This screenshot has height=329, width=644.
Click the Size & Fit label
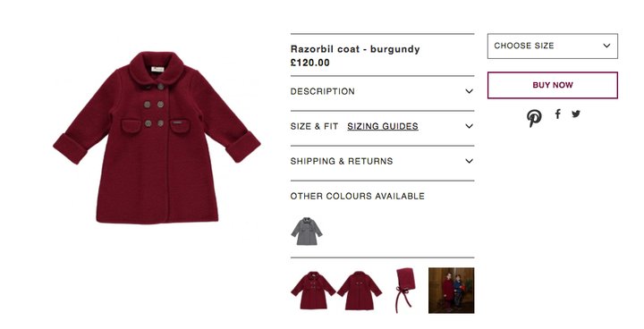tap(314, 126)
